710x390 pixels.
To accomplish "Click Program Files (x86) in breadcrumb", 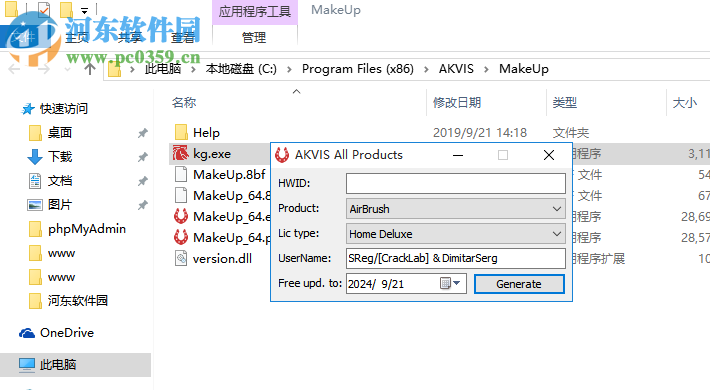I will (x=358, y=69).
